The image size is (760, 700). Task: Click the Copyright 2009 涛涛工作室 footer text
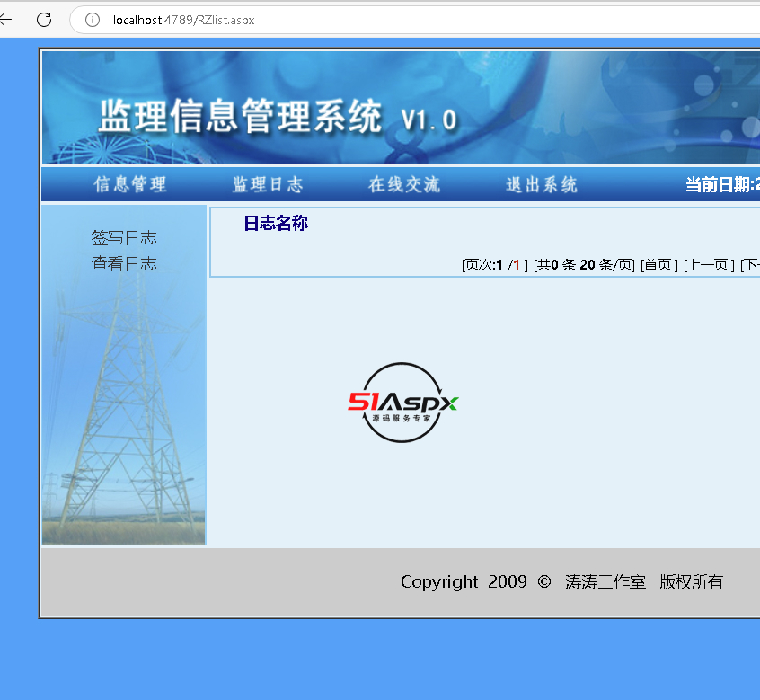pyautogui.click(x=561, y=582)
